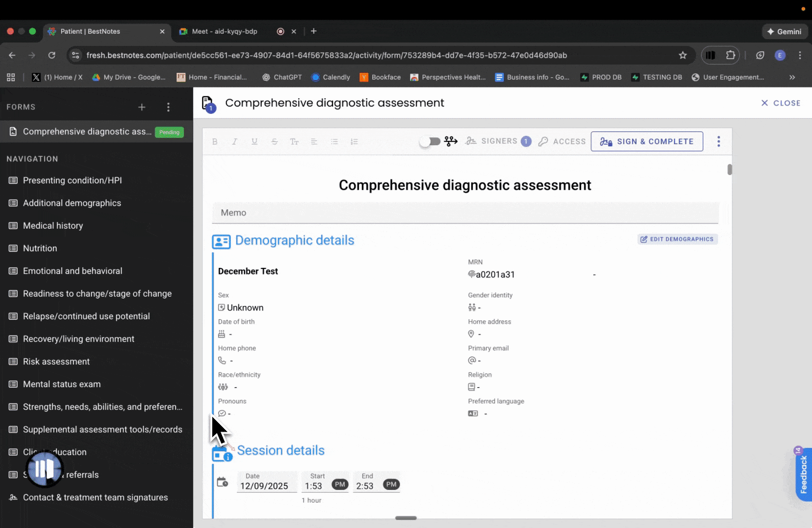The height and width of the screenshot is (528, 812).
Task: Switch to the Meet browser tab
Action: click(x=225, y=31)
